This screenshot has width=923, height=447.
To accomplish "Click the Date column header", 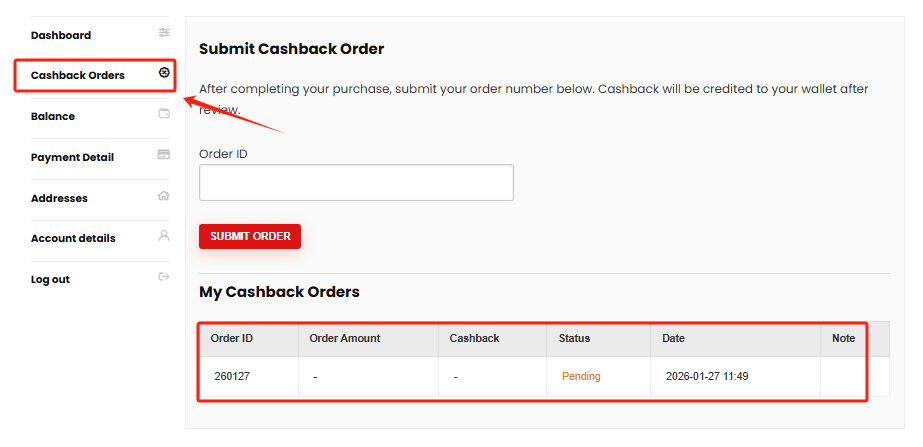I will click(673, 339).
